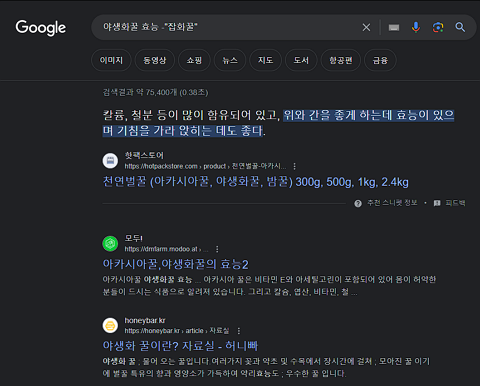Click the Google logo
480x386 pixels.
tap(41, 28)
